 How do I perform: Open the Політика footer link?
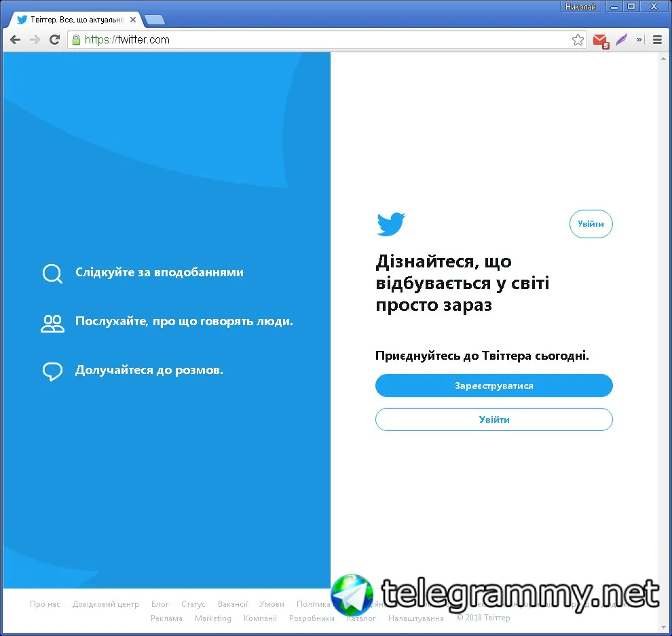[x=314, y=604]
